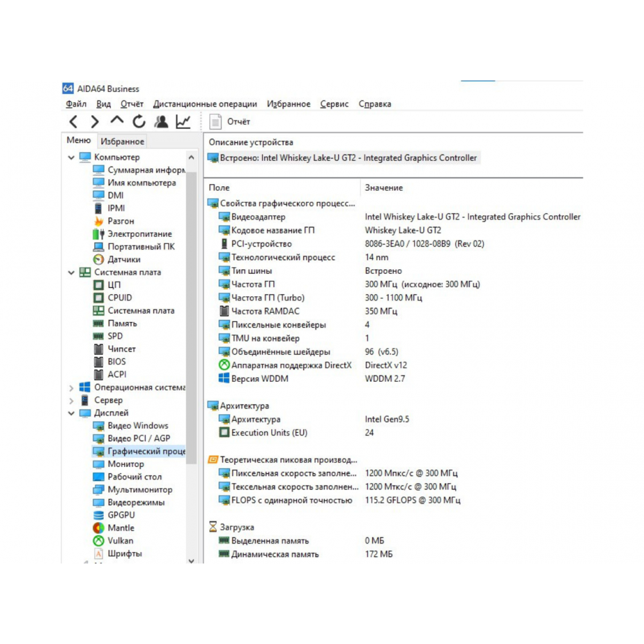Screen dimensions: 644x644
Task: Click the BIOS chip icon
Action: (x=99, y=362)
